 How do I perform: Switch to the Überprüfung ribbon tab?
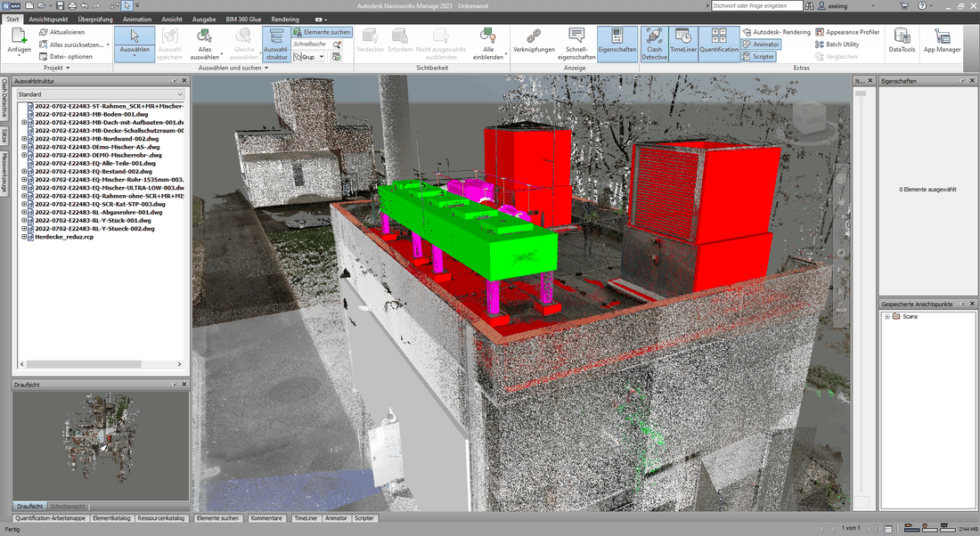point(95,20)
